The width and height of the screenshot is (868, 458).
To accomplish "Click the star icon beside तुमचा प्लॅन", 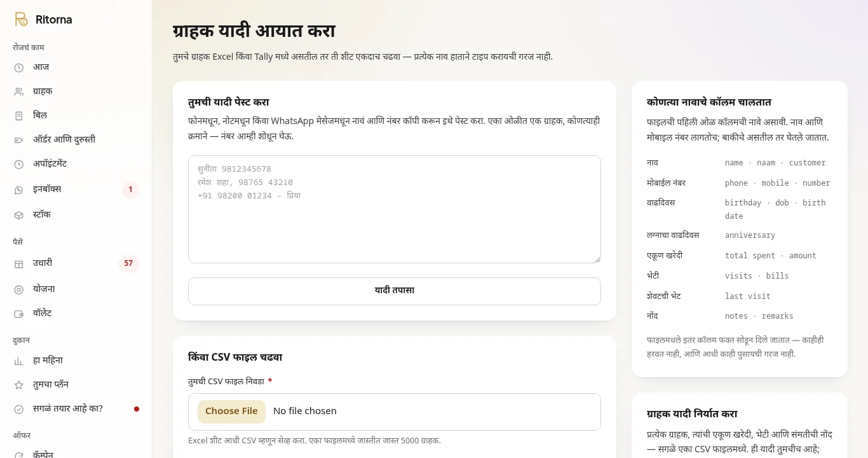I will pyautogui.click(x=19, y=385).
